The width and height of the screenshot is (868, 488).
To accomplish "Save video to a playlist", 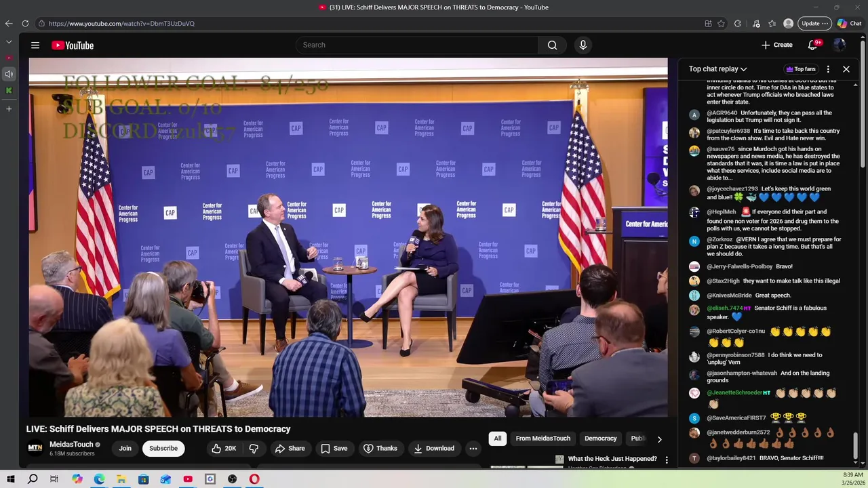I will pyautogui.click(x=334, y=448).
